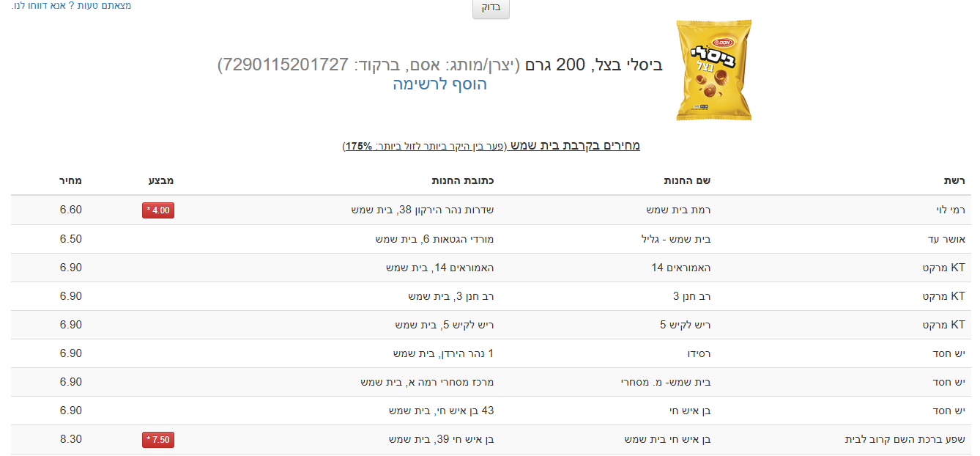Click the מבצע column header
980x456 pixels.
pos(161,180)
